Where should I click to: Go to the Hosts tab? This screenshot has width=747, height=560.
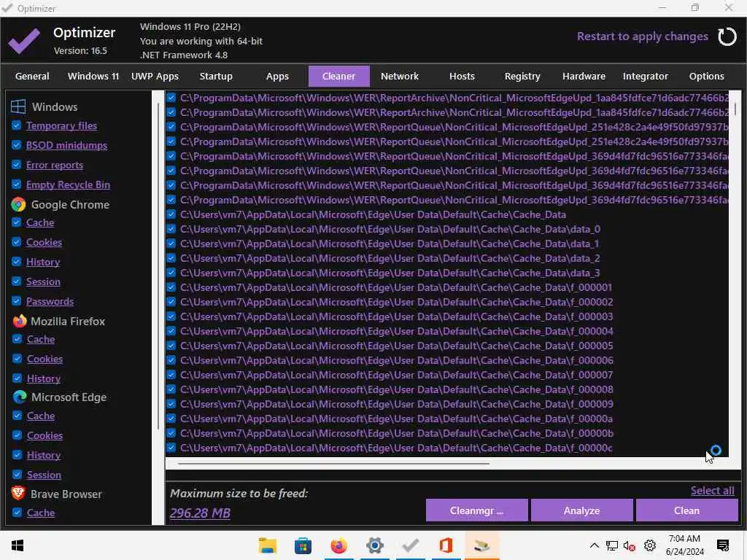tap(462, 76)
